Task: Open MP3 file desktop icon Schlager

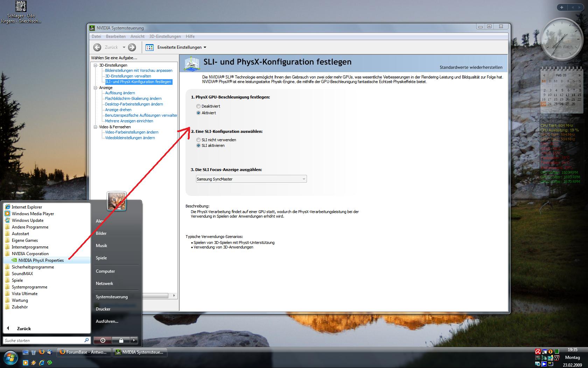Action: tap(21, 12)
